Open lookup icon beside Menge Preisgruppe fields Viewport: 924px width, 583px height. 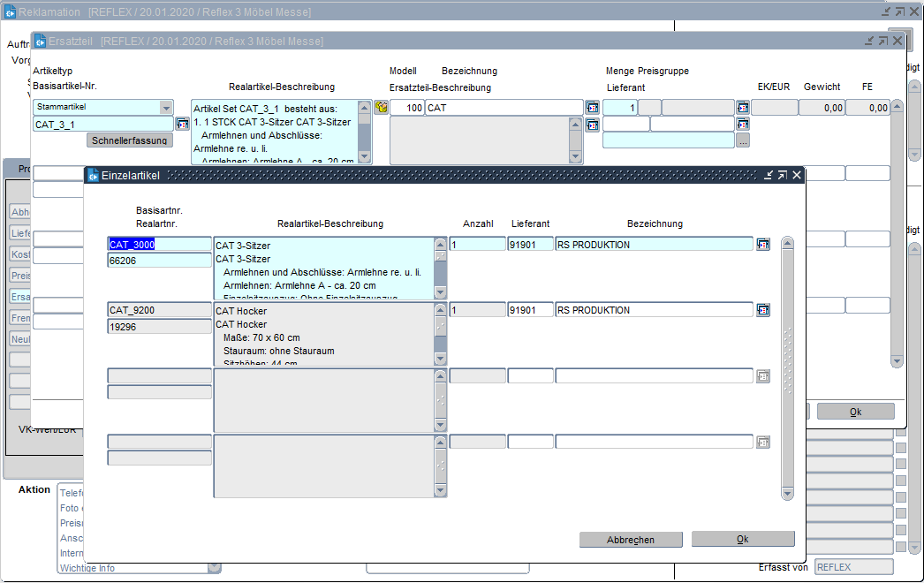pyautogui.click(x=743, y=108)
